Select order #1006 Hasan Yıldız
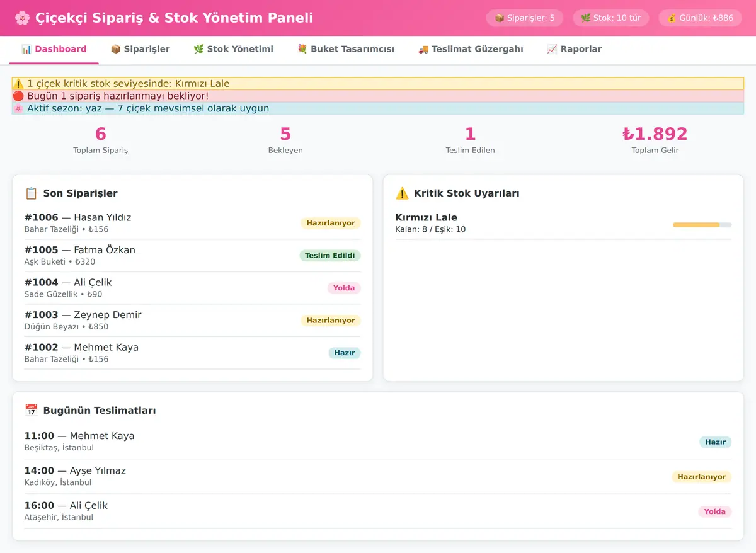This screenshot has height=553, width=756. point(192,223)
